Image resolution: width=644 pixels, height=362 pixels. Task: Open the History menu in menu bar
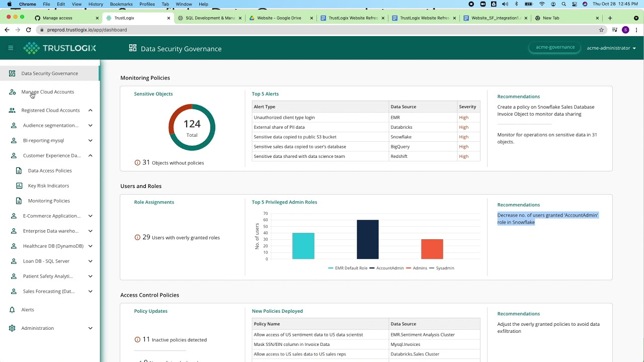(x=96, y=4)
